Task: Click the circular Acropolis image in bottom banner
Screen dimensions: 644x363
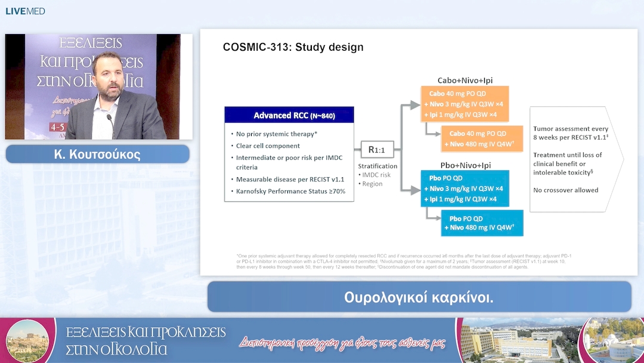Action: (x=27, y=340)
